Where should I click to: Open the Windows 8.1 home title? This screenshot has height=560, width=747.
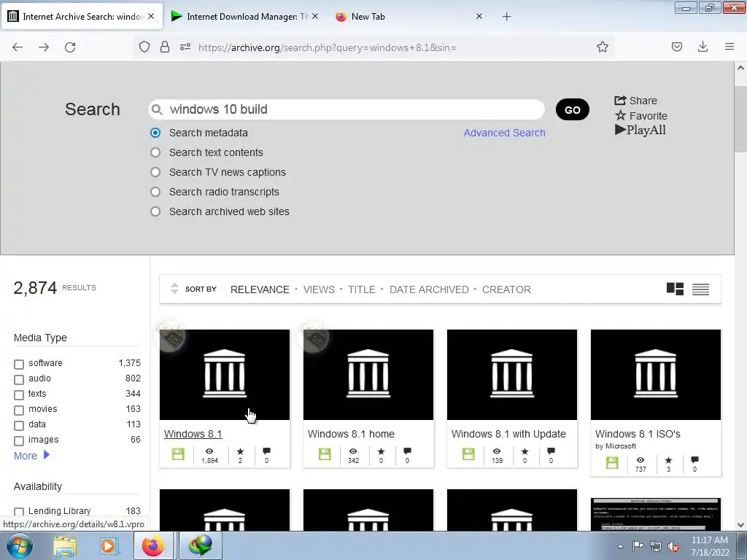coord(351,434)
